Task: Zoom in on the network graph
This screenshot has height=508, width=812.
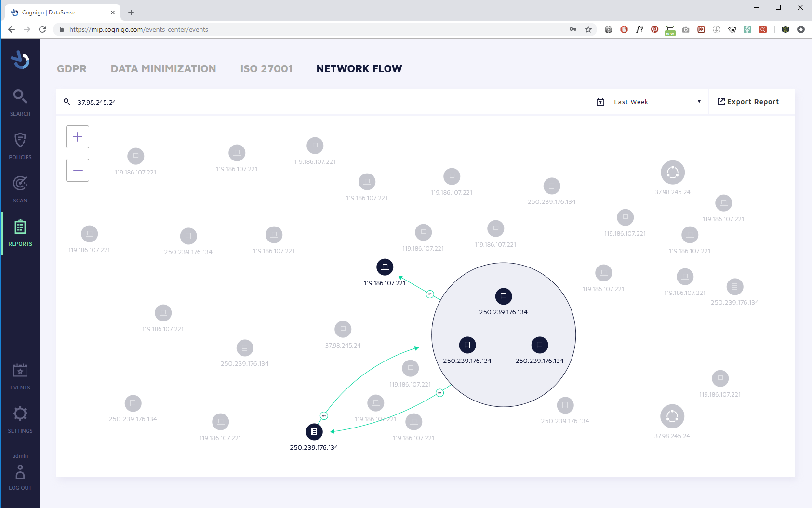Action: tap(78, 137)
